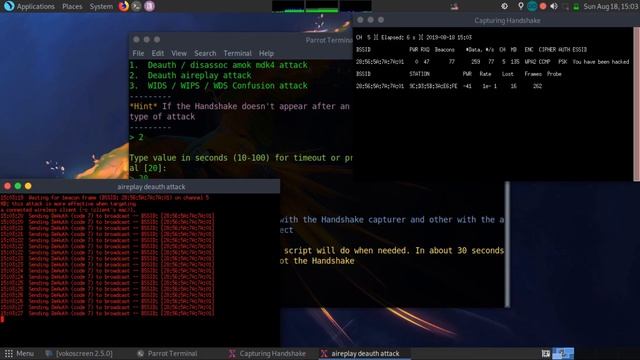Open the System menu

click(x=101, y=7)
